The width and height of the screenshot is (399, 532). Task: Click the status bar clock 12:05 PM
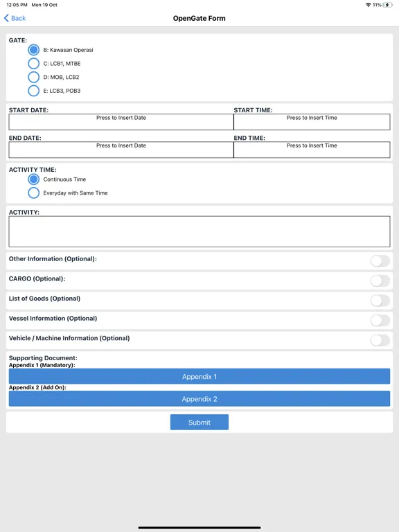tap(17, 5)
